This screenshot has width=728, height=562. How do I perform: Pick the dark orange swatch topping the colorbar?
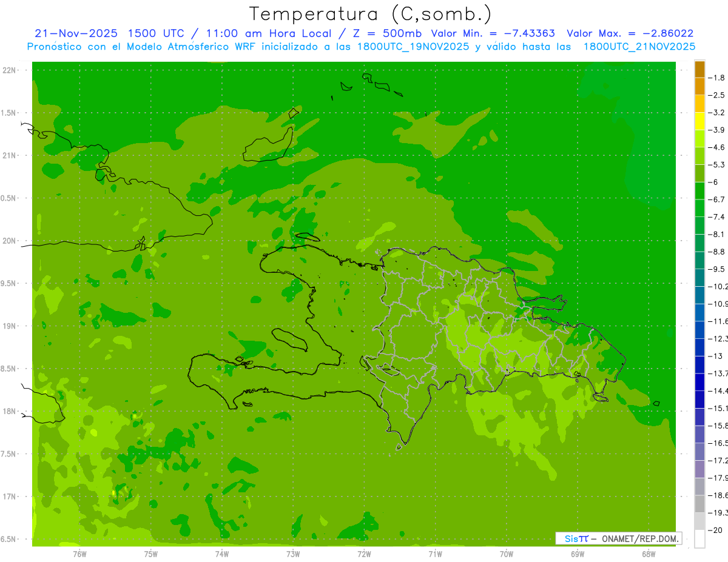pyautogui.click(x=699, y=69)
